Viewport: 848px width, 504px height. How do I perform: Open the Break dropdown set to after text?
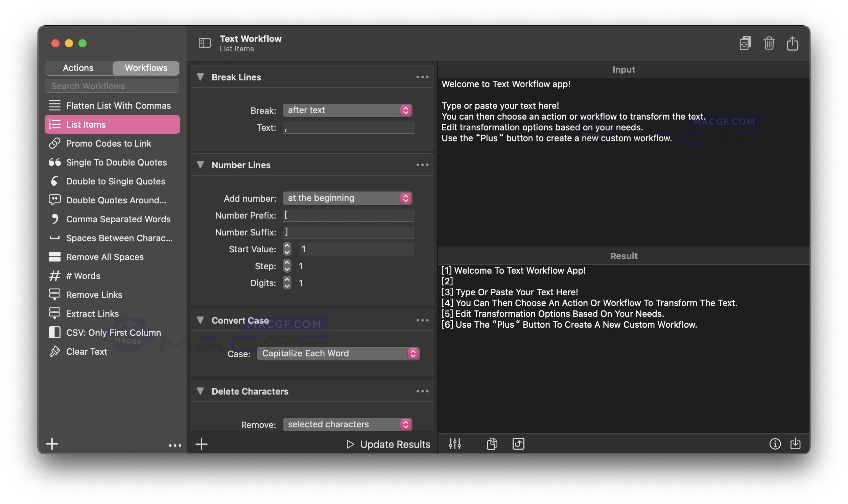347,110
